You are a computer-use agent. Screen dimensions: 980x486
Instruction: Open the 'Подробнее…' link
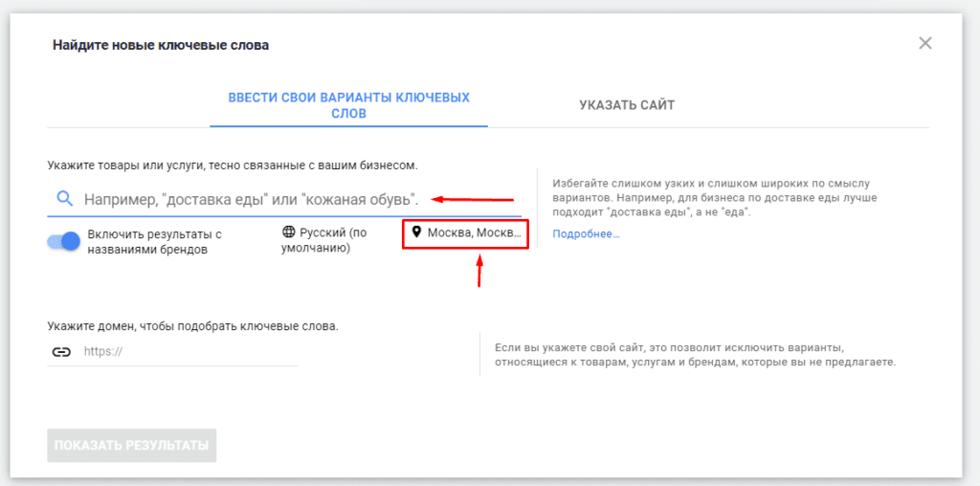pyautogui.click(x=586, y=234)
